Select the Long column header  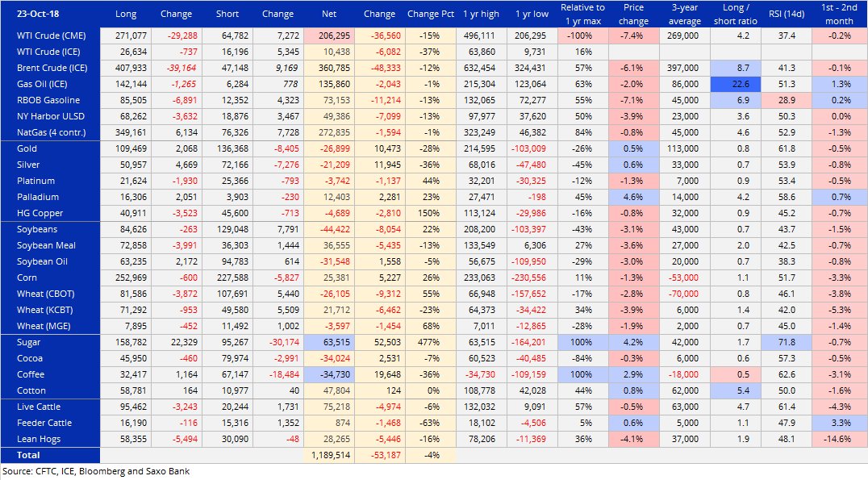click(x=126, y=14)
